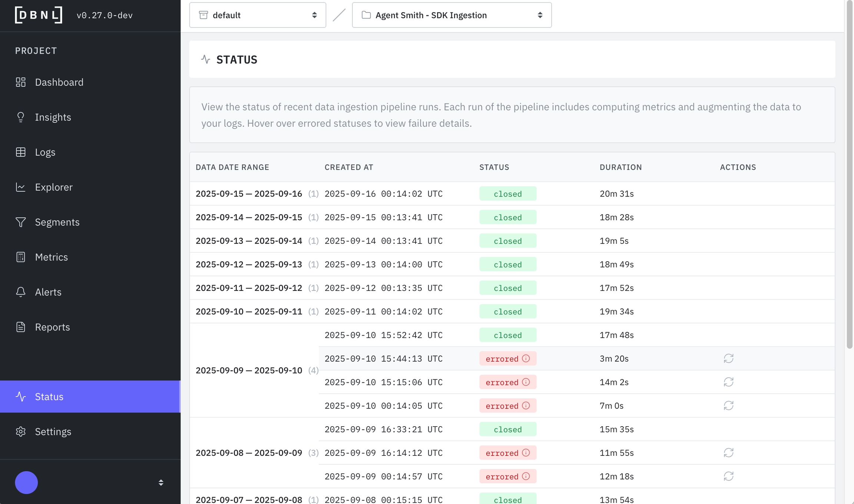The height and width of the screenshot is (504, 854).
Task: Open project Settings
Action: click(53, 432)
